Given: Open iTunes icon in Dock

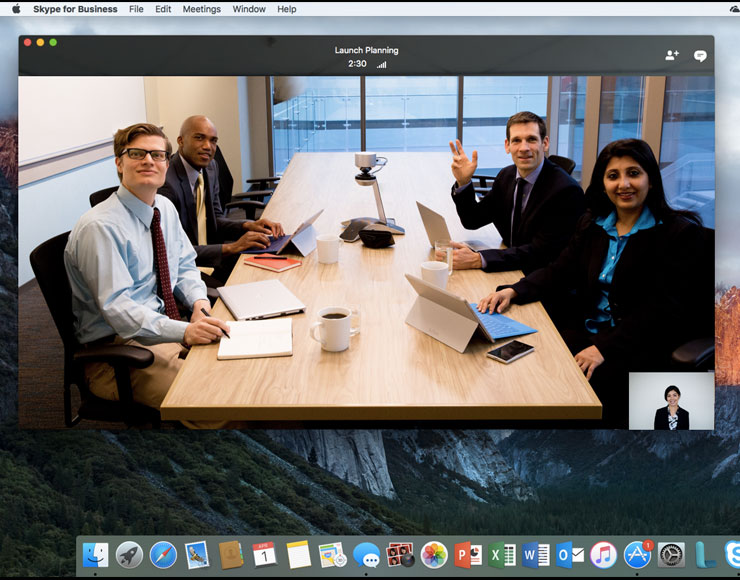Looking at the screenshot, I should tap(604, 555).
